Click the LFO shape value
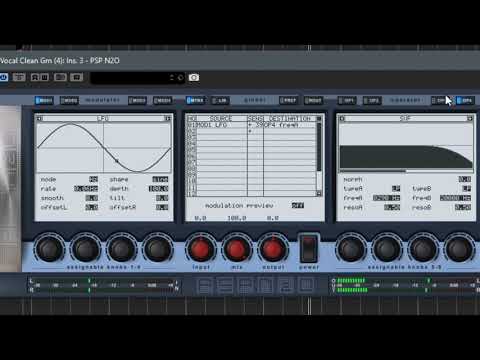The width and height of the screenshot is (480, 360). 160,179
